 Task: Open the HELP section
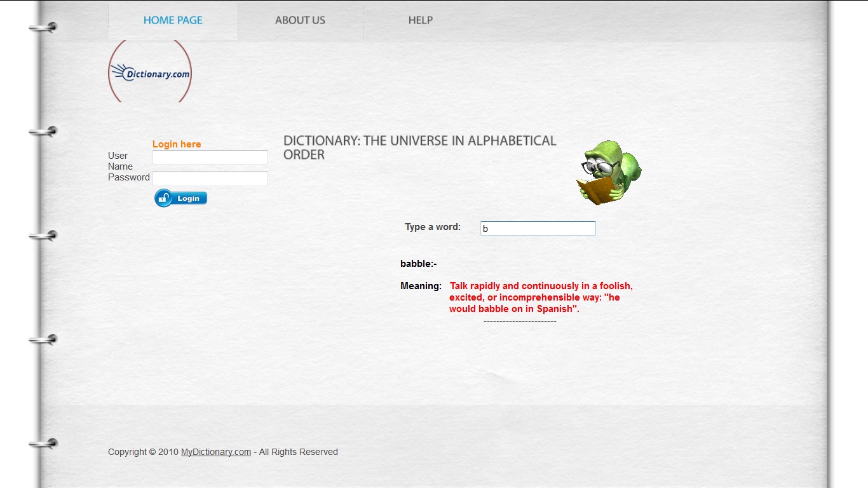420,20
